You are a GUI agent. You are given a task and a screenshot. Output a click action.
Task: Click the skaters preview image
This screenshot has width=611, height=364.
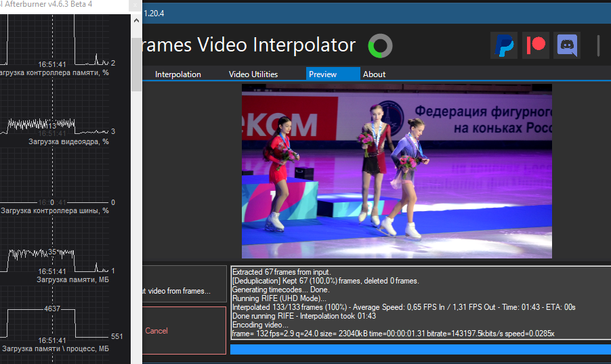[396, 170]
